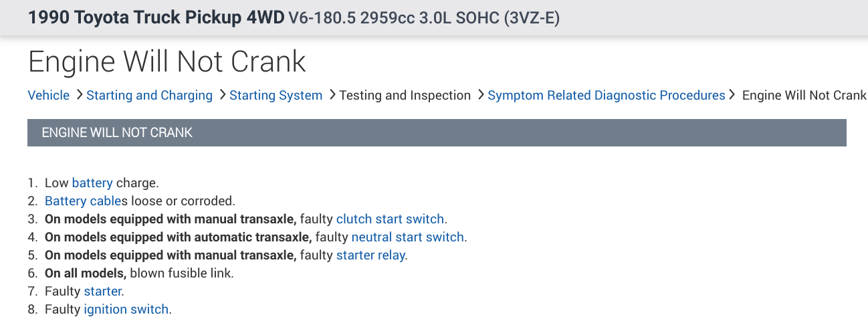Open Symptom Related Diagnostic Procedures breadcrumb

[606, 96]
